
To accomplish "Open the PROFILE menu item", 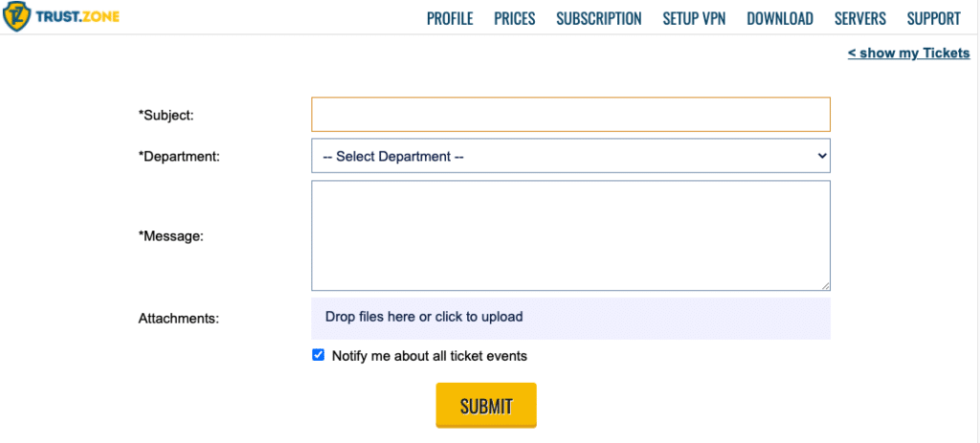I will coord(450,18).
